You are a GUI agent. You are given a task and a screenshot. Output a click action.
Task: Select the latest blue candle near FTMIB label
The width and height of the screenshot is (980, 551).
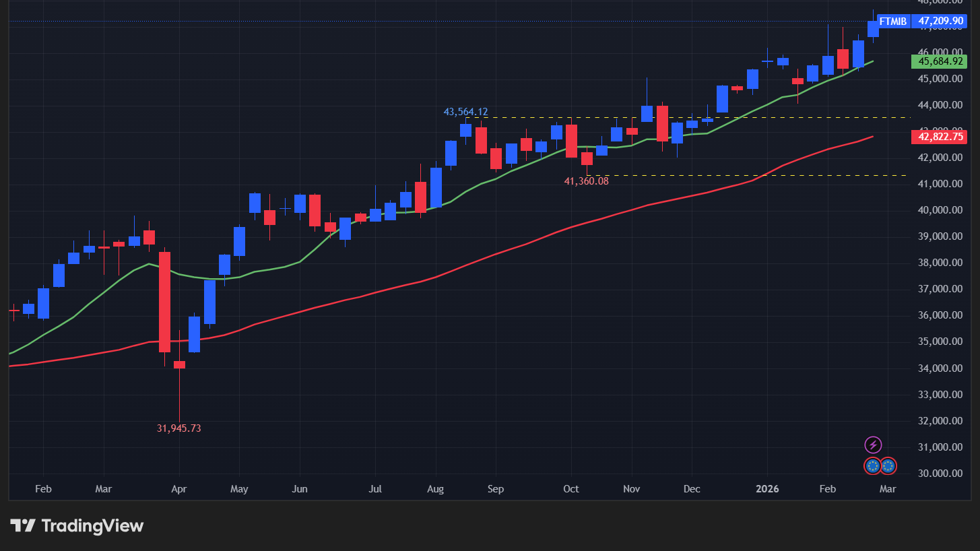873,28
